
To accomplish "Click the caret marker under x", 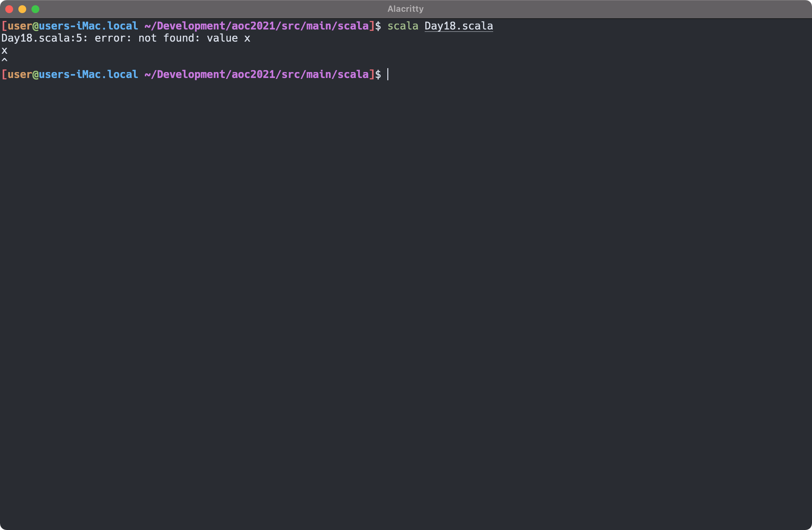I will [5, 60].
